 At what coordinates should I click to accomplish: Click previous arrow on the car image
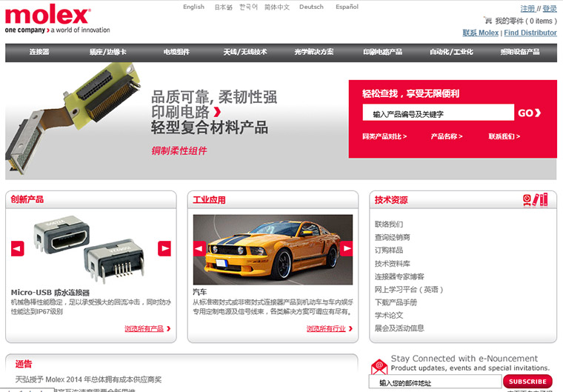pyautogui.click(x=199, y=249)
